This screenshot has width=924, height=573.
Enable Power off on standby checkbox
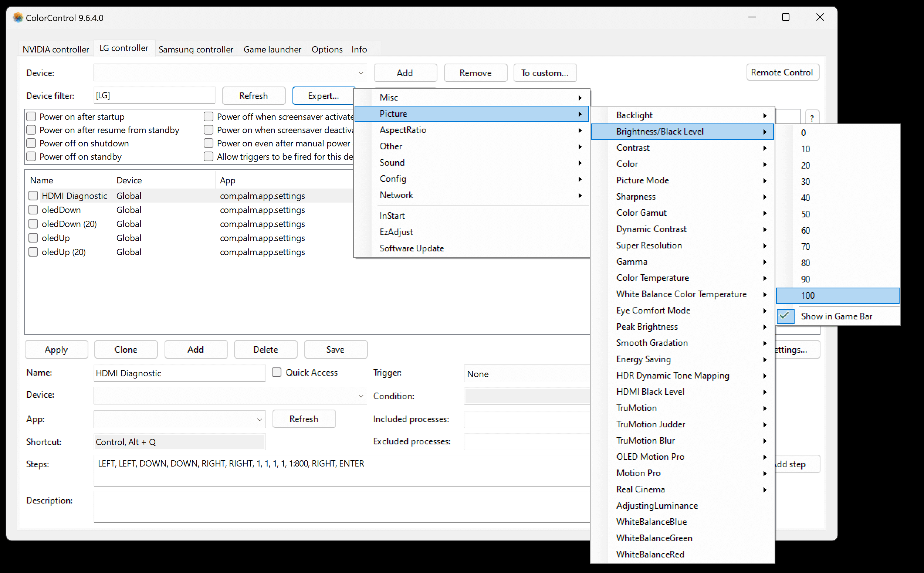[31, 156]
